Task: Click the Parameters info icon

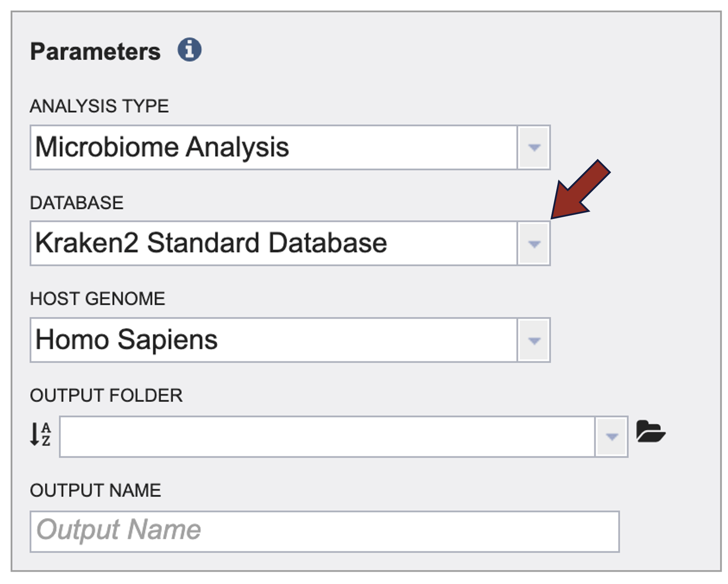Action: pos(189,50)
